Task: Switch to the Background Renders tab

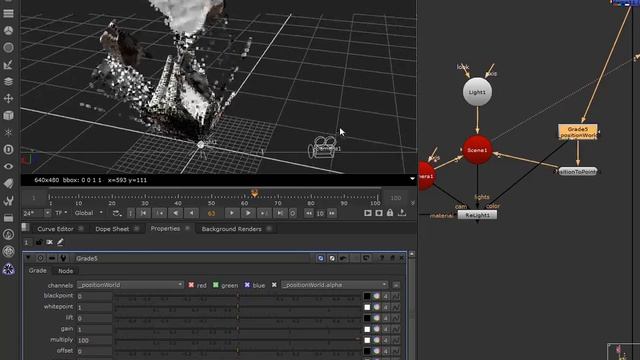Action: tap(231, 229)
